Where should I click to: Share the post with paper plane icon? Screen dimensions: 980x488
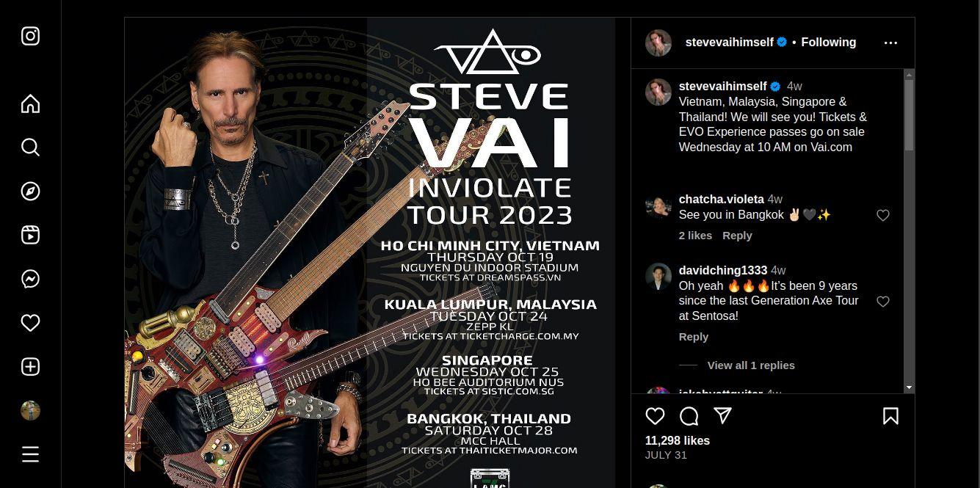[x=723, y=416]
